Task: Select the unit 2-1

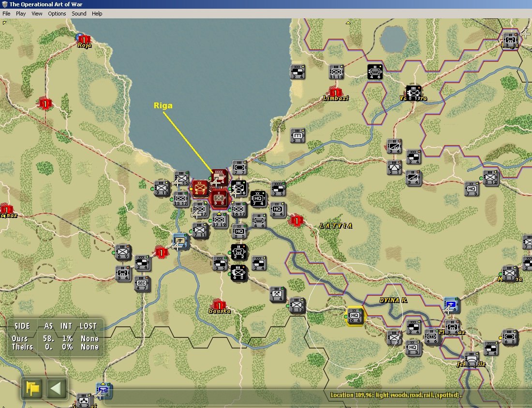Action: click(394, 168)
